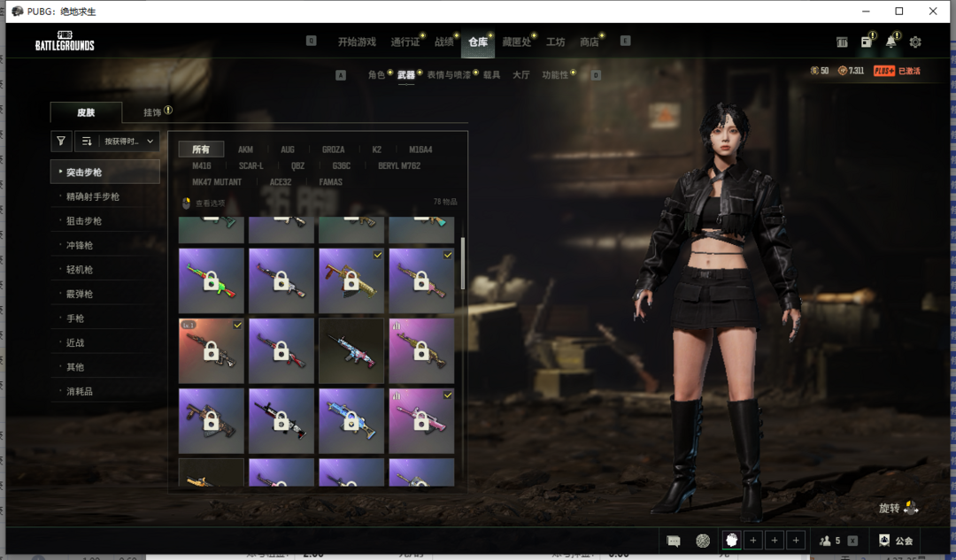The image size is (956, 560).
Task: Switch to the 挂饰 tab
Action: (x=152, y=112)
